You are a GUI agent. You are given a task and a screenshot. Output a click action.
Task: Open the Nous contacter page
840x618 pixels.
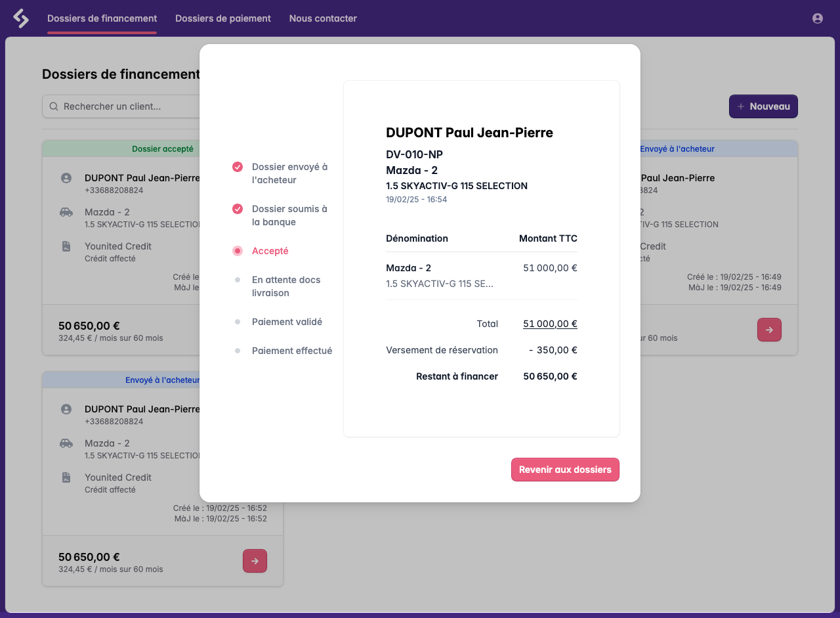coord(323,18)
